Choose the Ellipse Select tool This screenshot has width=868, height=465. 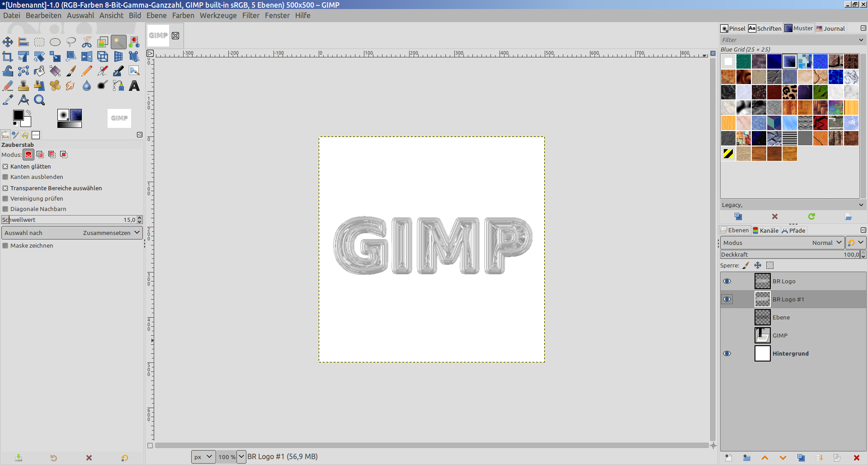55,42
